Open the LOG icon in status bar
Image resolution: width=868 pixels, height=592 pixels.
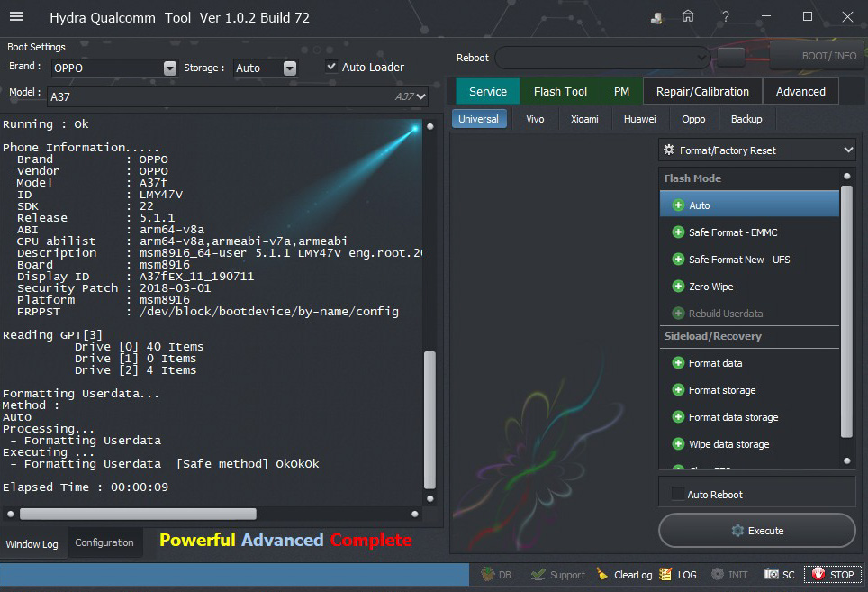pyautogui.click(x=666, y=574)
